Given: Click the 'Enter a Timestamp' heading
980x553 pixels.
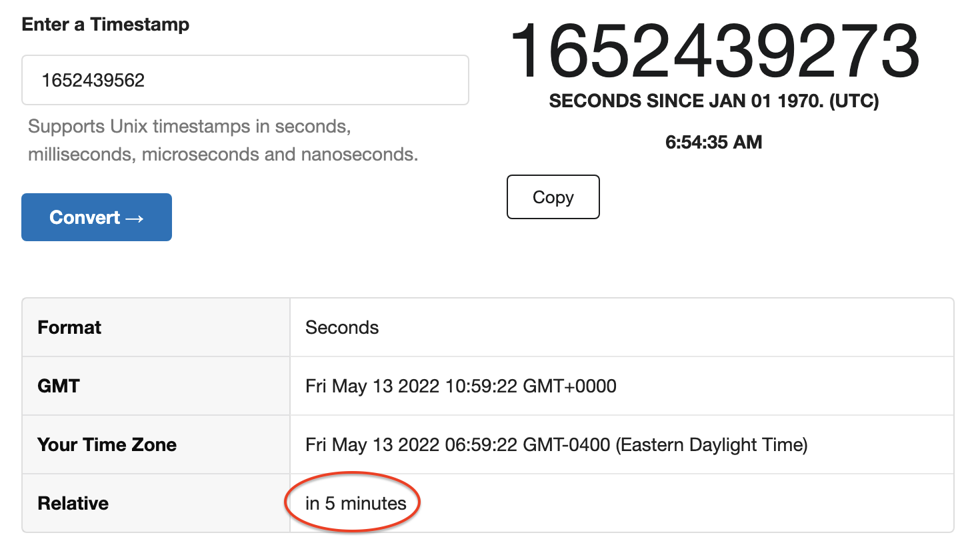Looking at the screenshot, I should 105,24.
